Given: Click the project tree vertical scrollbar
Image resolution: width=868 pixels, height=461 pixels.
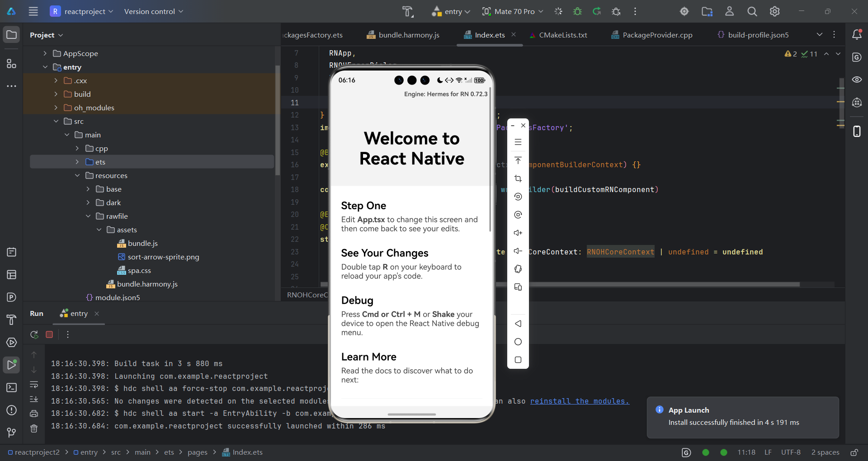Looking at the screenshot, I should [x=278, y=120].
